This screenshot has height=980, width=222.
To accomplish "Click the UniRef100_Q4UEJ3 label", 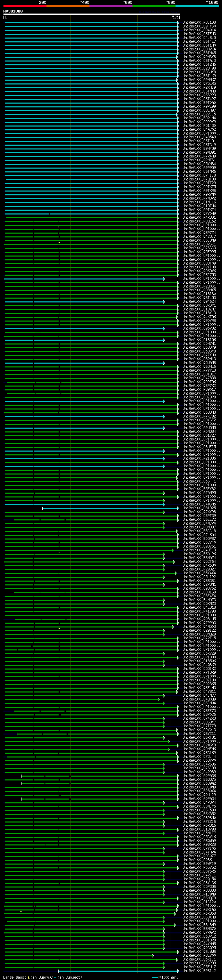I will click(199, 550).
